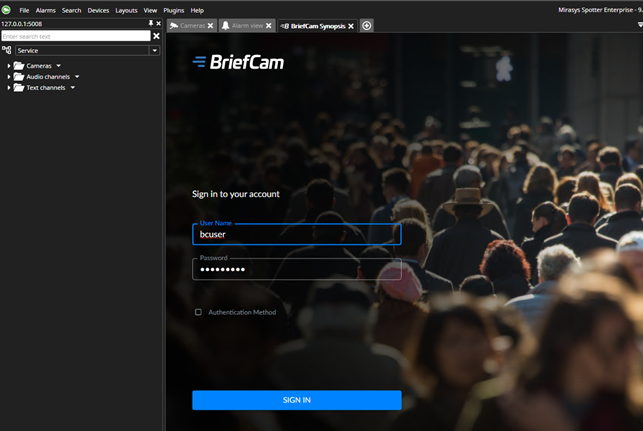Image resolution: width=643 pixels, height=431 pixels.
Task: Close the Cameras tab
Action: [210, 26]
